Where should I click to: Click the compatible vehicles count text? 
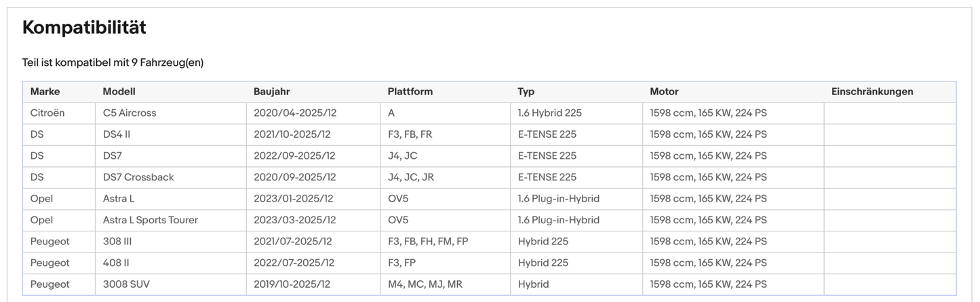pyautogui.click(x=113, y=62)
